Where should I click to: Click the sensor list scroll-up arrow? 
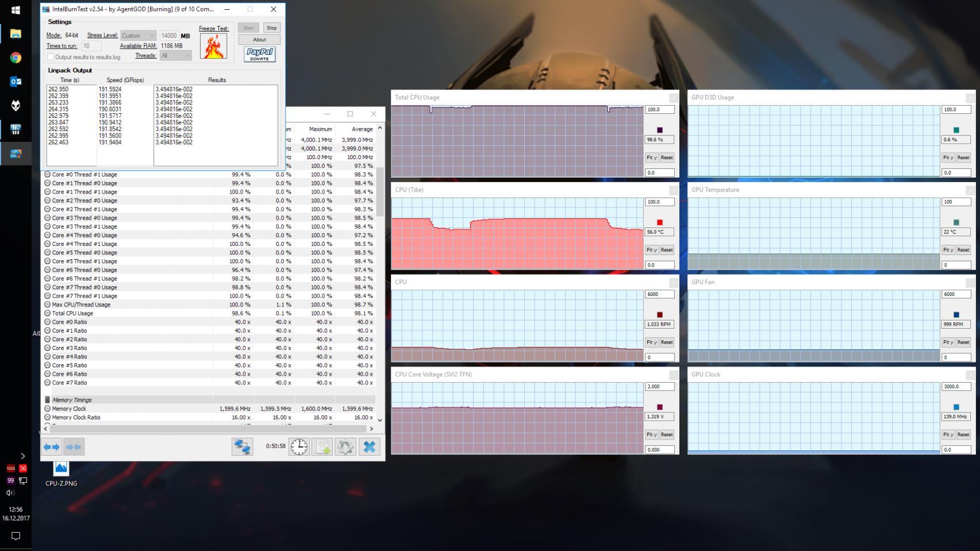(379, 128)
